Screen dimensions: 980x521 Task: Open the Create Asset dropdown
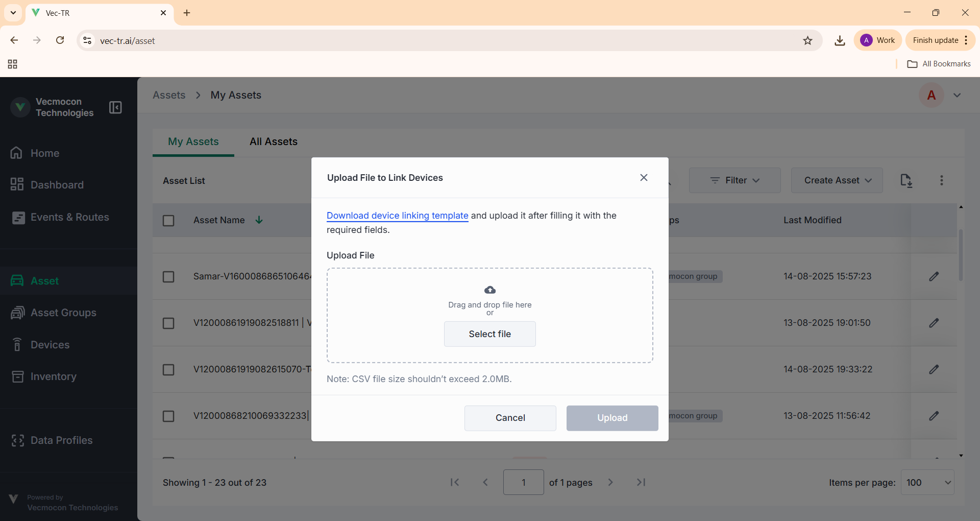coord(837,180)
